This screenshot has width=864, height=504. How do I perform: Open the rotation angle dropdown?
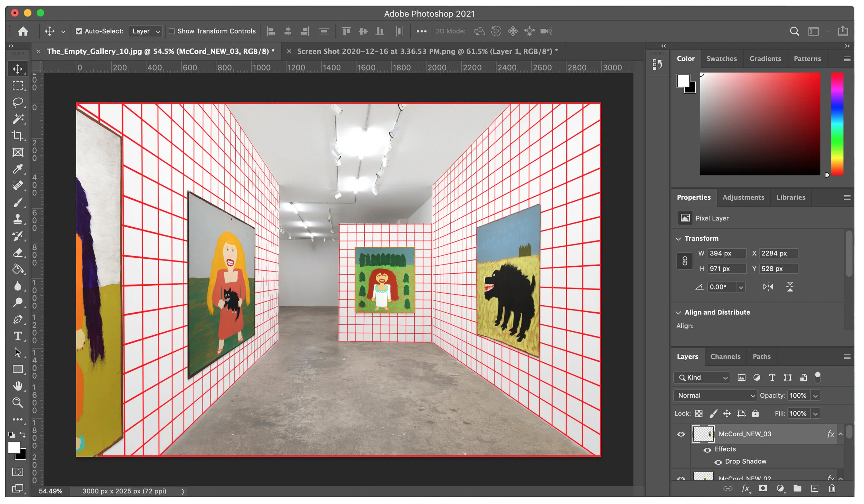(x=741, y=287)
